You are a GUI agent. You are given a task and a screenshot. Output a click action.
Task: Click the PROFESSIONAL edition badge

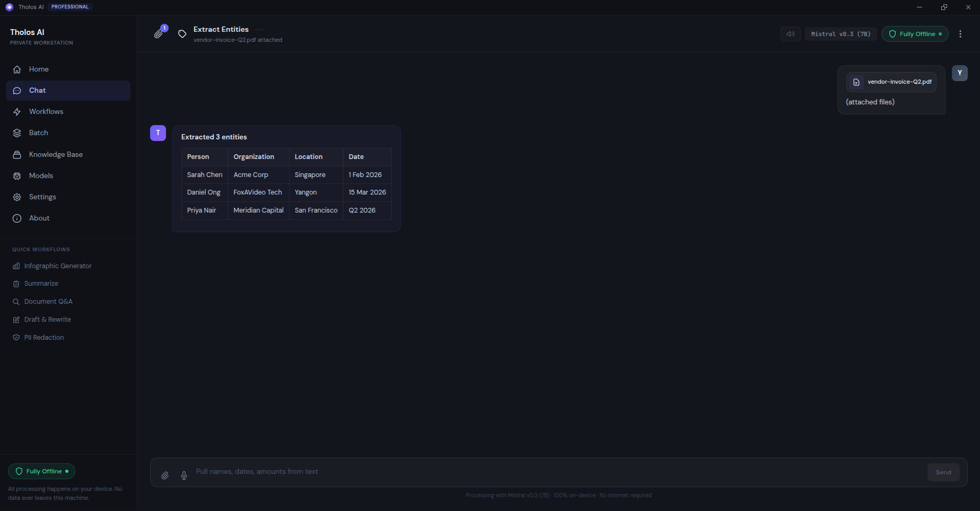tap(70, 7)
